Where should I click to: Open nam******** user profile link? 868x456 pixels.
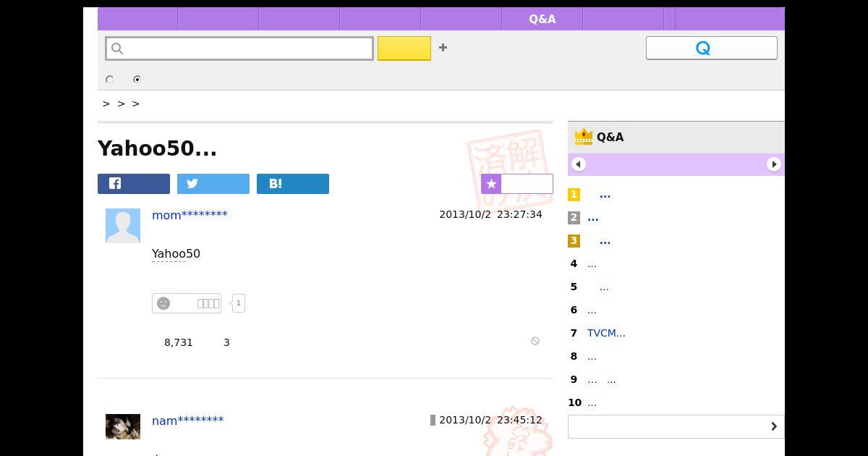click(187, 421)
